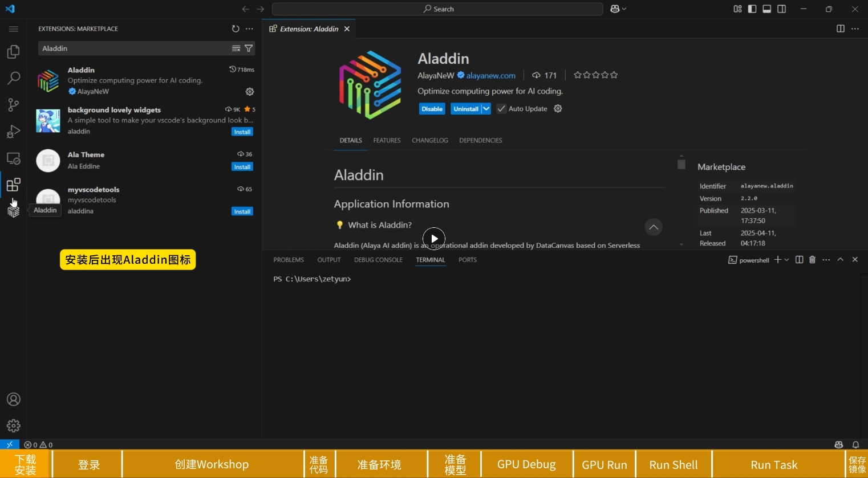Open the Explorer view in activity bar
The height and width of the screenshot is (478, 868).
pos(13,52)
